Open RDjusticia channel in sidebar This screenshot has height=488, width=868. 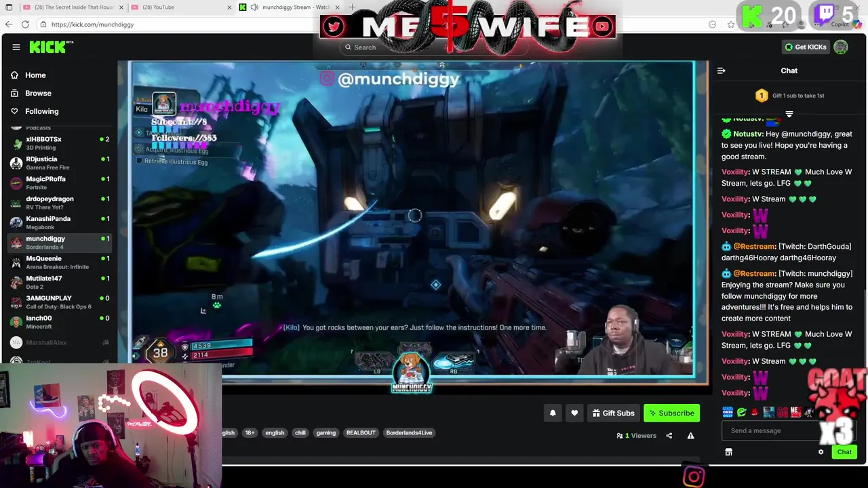(60, 163)
